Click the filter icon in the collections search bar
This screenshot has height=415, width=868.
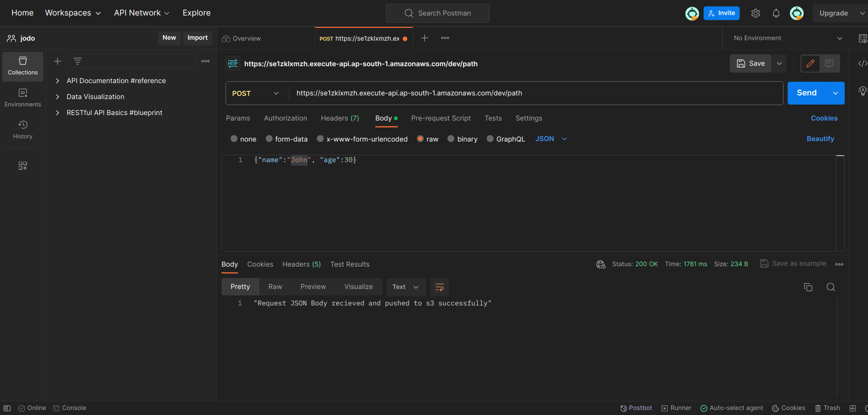pos(78,61)
